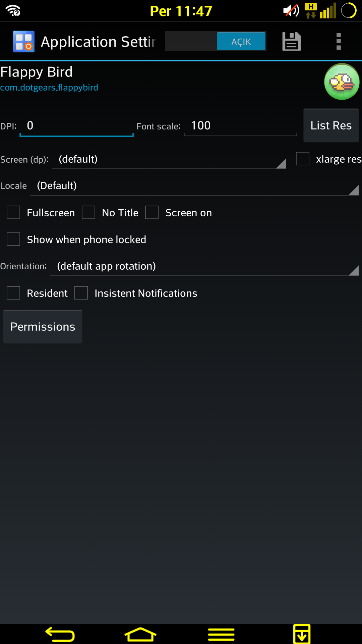Open the Permissions button

click(x=43, y=327)
